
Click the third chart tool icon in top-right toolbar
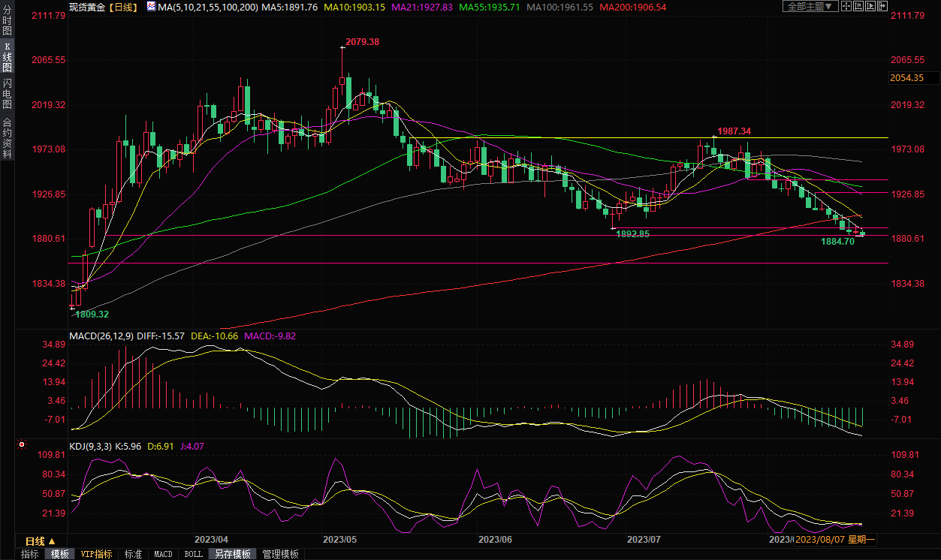(871, 7)
